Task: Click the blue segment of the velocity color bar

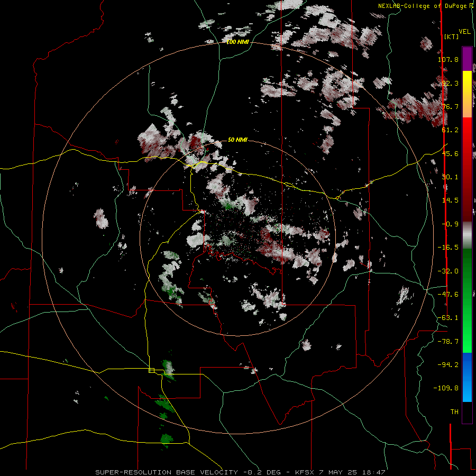Action: click(x=467, y=377)
